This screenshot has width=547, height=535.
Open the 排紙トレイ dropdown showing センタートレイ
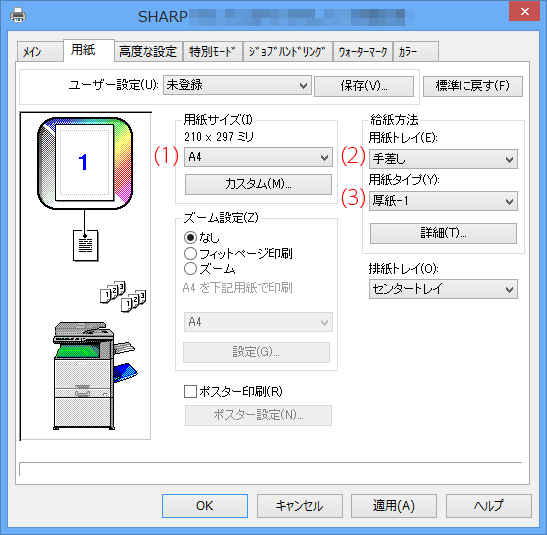[x=443, y=289]
